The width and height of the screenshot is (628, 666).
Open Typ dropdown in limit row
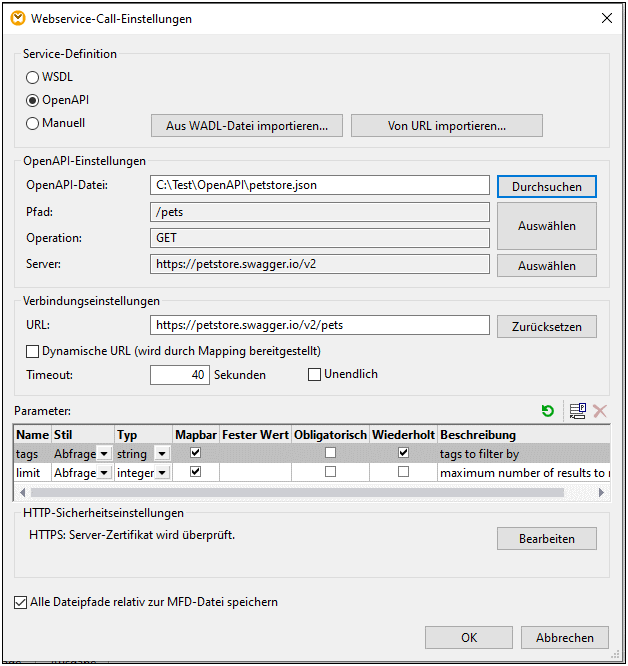[162, 472]
